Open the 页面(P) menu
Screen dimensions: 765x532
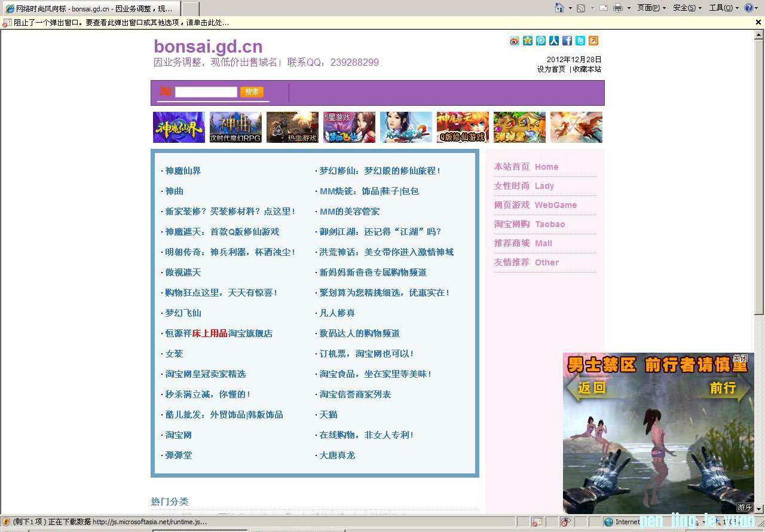(x=651, y=8)
